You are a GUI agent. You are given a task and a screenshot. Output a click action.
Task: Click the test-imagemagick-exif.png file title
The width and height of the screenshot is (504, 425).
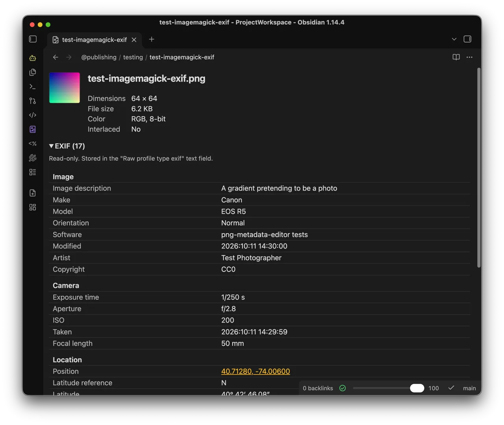[146, 78]
